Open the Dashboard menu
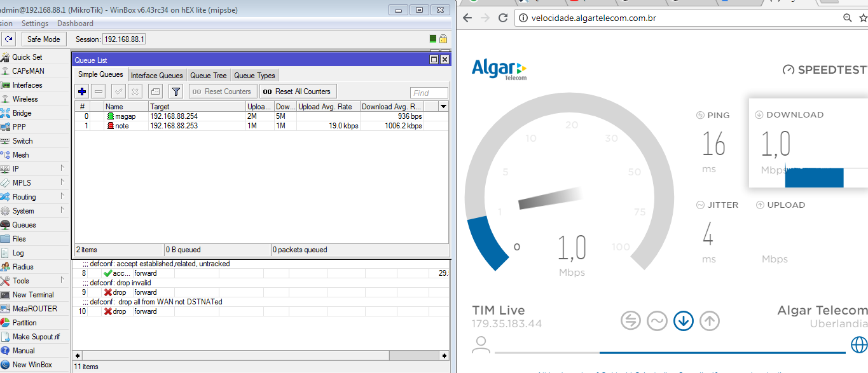 pyautogui.click(x=75, y=24)
